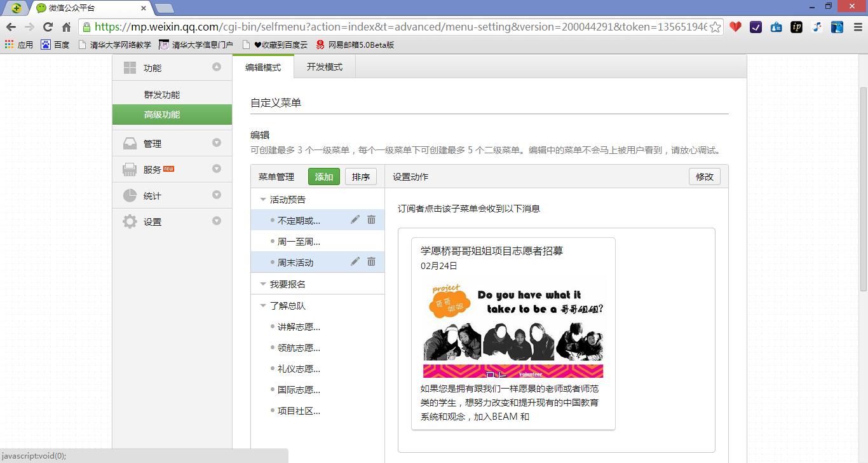The width and height of the screenshot is (868, 463).
Task: Open the ip extension in browser toolbar
Action: coord(796,28)
